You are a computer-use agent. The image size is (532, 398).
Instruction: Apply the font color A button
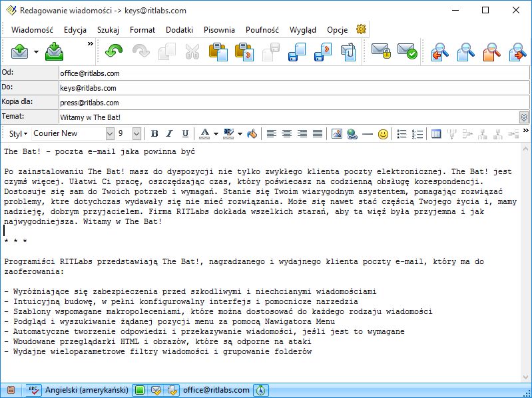pyautogui.click(x=204, y=134)
